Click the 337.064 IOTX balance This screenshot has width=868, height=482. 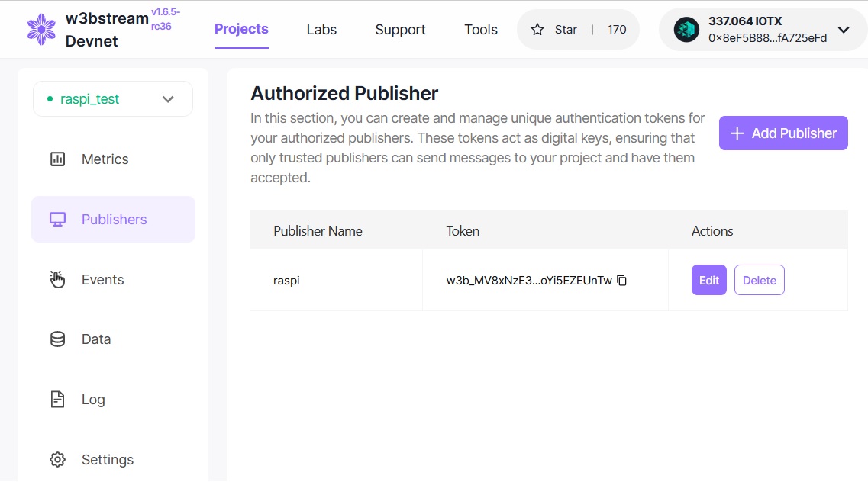(745, 21)
